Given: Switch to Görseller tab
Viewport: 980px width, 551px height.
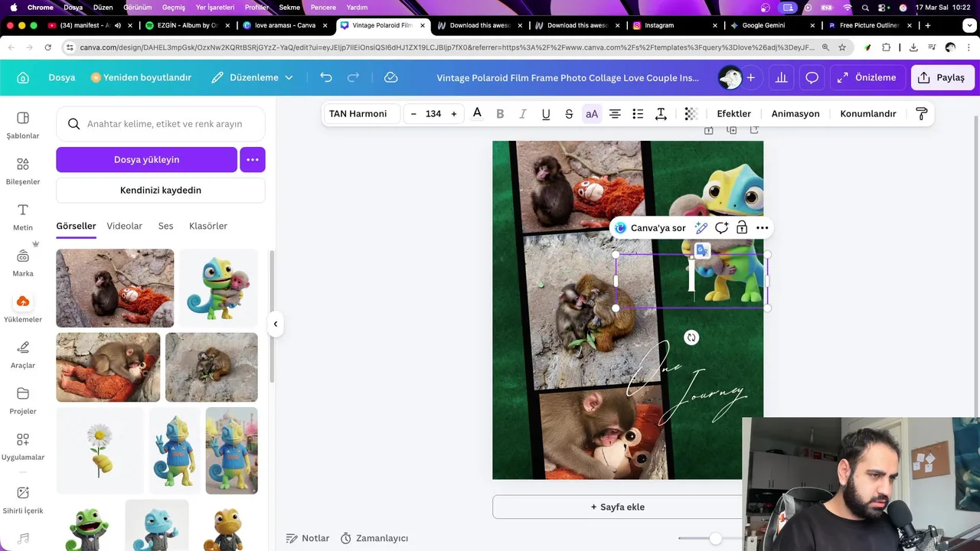Looking at the screenshot, I should pyautogui.click(x=76, y=226).
